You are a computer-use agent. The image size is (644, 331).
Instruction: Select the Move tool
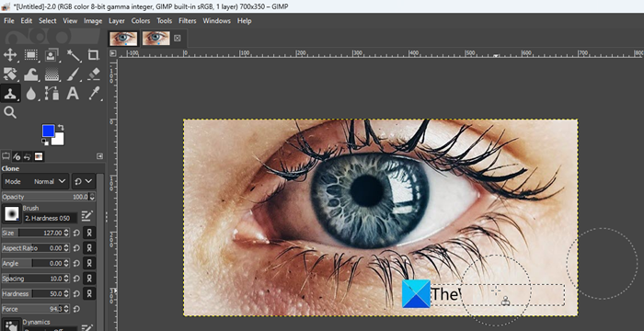pos(10,55)
